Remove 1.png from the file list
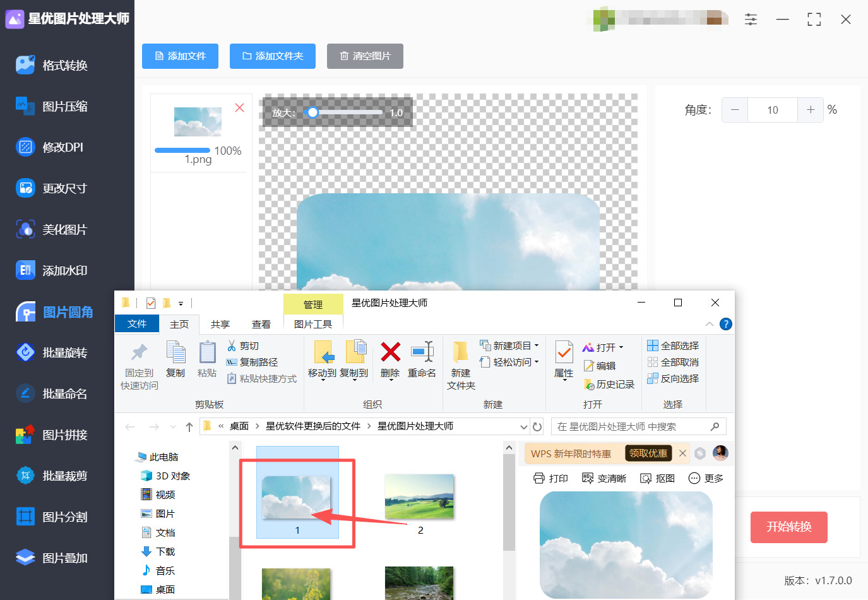The height and width of the screenshot is (600, 868). click(x=240, y=108)
